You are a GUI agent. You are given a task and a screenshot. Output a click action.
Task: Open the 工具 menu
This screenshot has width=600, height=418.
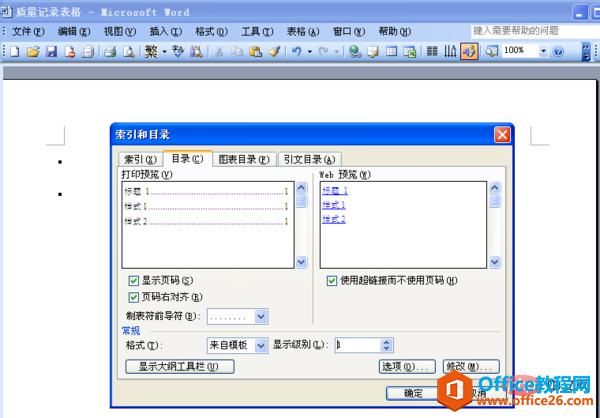257,31
